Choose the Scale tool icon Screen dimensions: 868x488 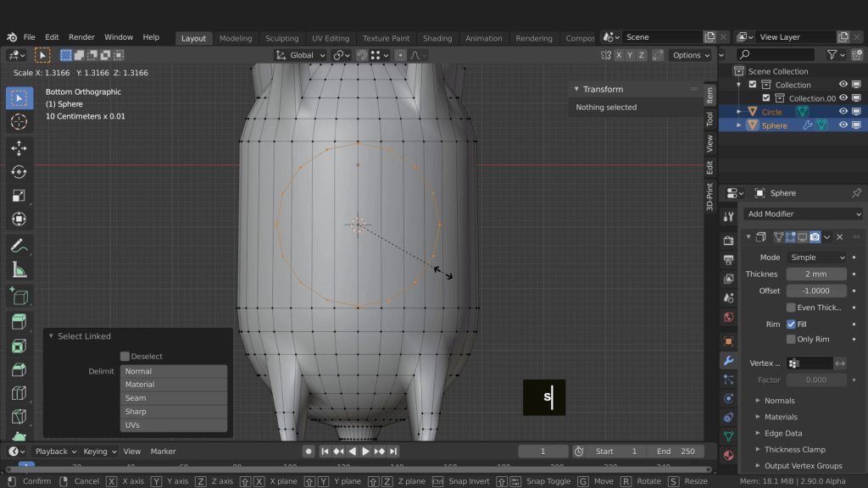point(19,196)
